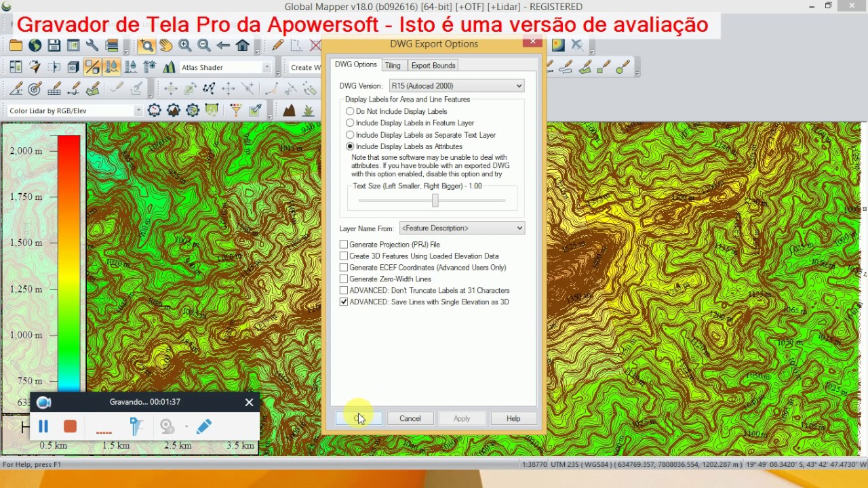
Task: Pause the Apowersoft screen recording
Action: tap(43, 426)
